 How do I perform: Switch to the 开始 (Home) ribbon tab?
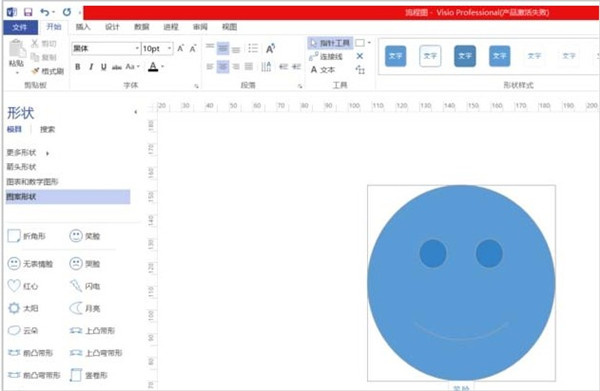tap(54, 27)
